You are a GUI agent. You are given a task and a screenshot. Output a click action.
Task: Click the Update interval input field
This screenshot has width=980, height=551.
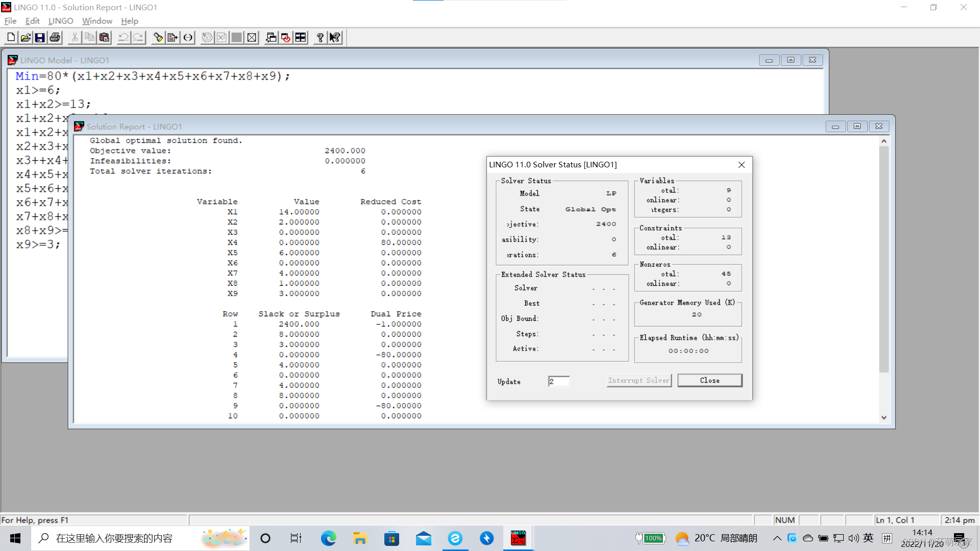point(559,381)
